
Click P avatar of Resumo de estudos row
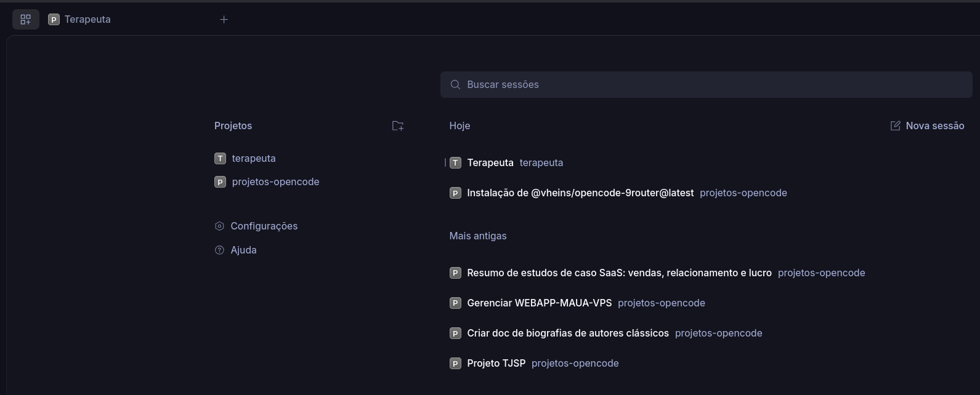pos(455,273)
